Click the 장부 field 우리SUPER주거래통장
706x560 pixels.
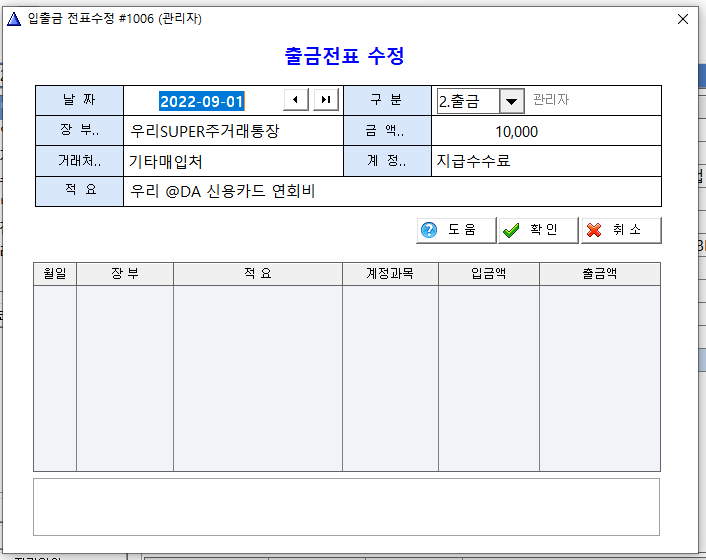(x=233, y=131)
